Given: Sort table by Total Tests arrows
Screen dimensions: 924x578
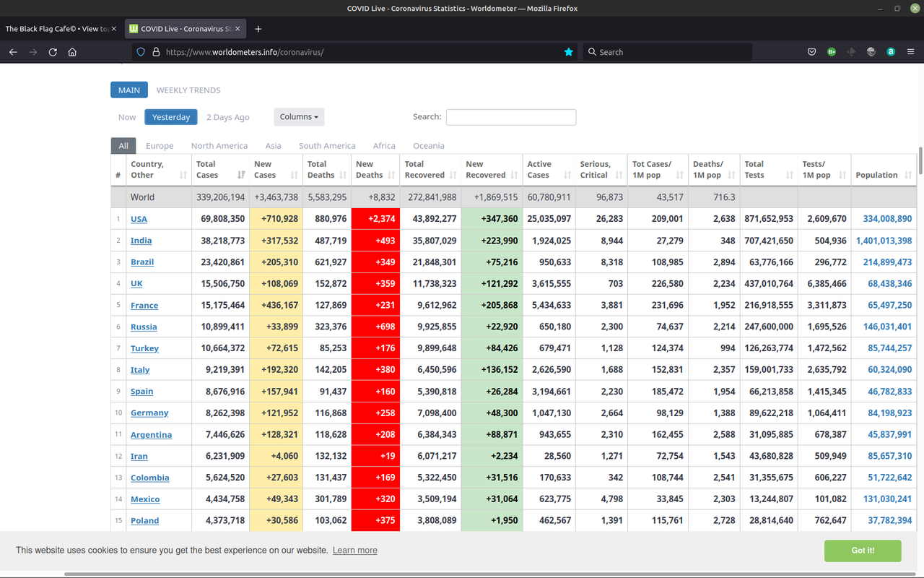Looking at the screenshot, I should (790, 175).
